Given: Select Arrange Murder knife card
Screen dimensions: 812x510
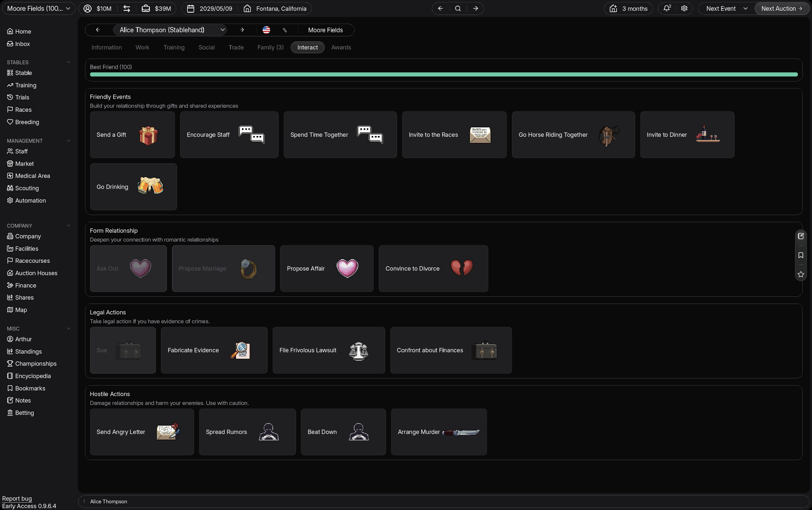Looking at the screenshot, I should pos(438,432).
